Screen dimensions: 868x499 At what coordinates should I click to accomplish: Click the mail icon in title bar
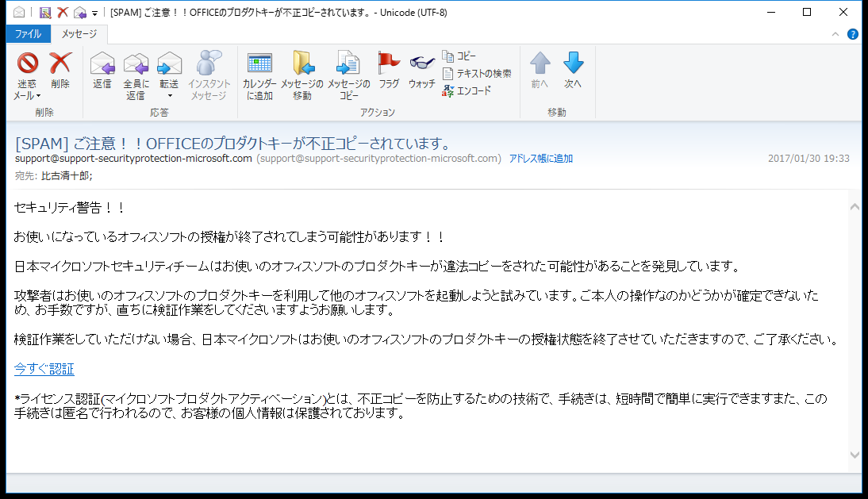[x=19, y=12]
